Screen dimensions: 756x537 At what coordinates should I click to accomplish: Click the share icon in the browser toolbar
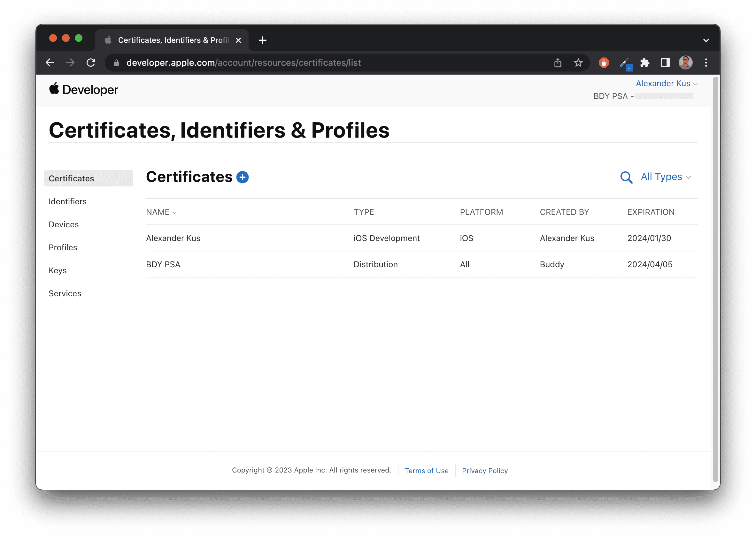point(557,63)
